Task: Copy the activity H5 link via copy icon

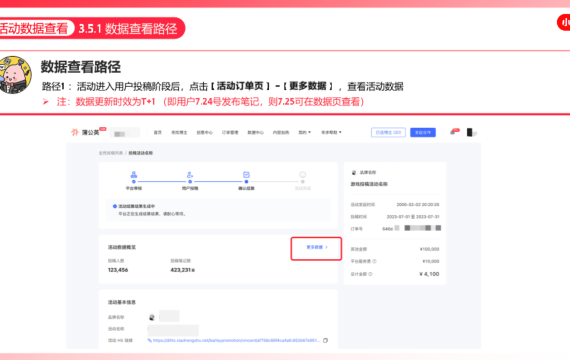Action: click(x=325, y=340)
